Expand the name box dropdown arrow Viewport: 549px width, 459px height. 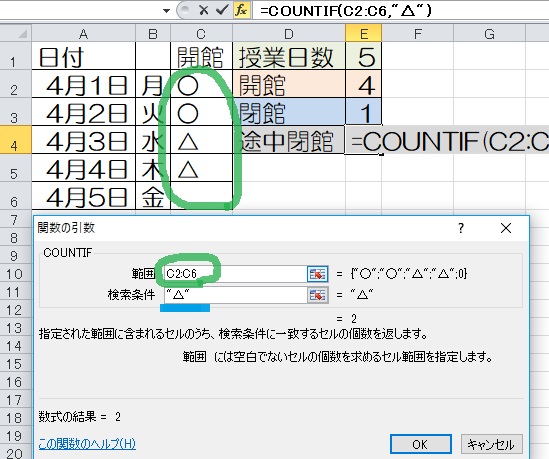167,11
